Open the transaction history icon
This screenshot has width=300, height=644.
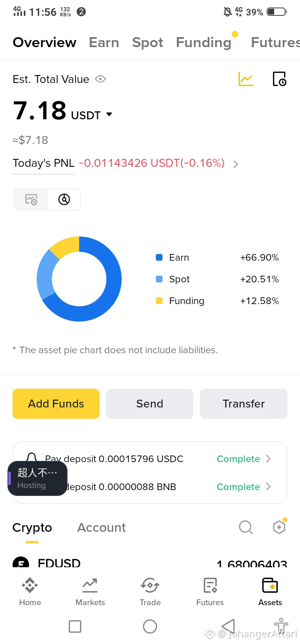(x=279, y=79)
